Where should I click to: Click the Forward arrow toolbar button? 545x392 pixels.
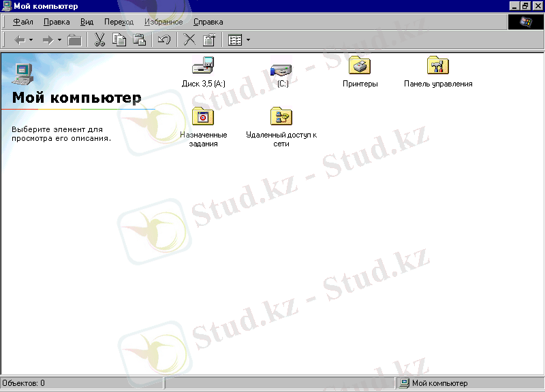tap(48, 40)
